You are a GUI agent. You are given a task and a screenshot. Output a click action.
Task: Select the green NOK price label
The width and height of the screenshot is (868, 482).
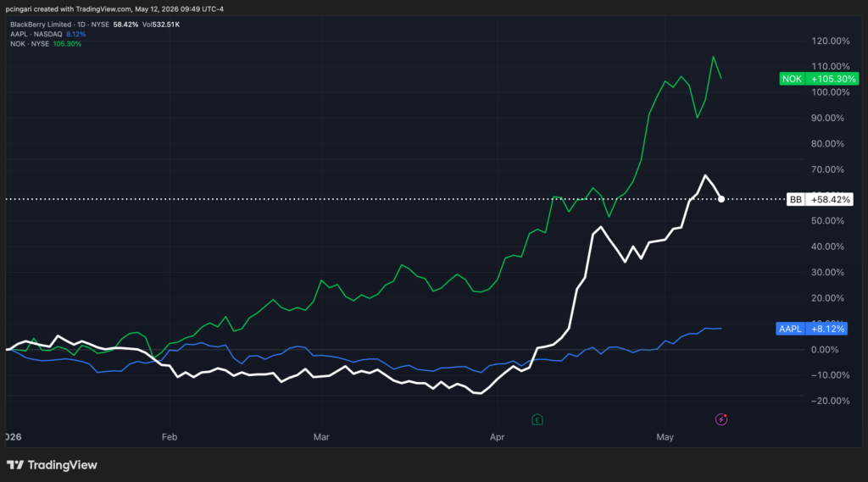[819, 79]
